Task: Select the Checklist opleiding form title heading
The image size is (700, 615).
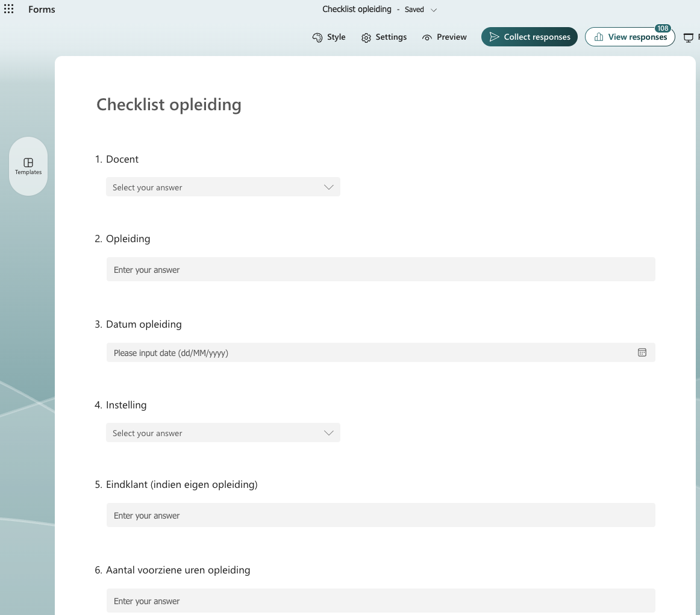Action: click(x=169, y=105)
